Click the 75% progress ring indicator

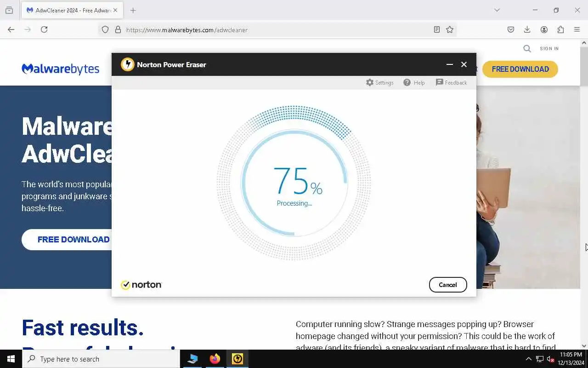(294, 183)
